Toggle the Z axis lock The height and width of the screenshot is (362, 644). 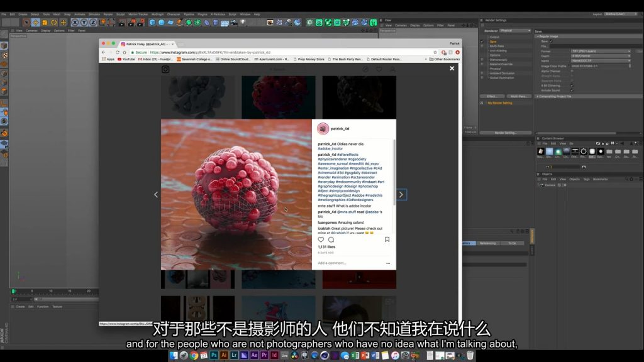(x=93, y=23)
